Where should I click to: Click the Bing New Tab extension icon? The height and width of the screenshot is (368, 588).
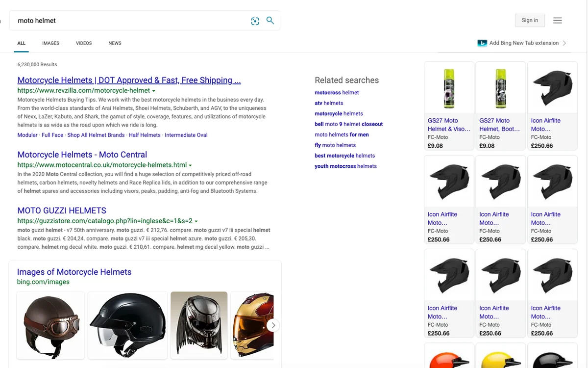(x=482, y=43)
